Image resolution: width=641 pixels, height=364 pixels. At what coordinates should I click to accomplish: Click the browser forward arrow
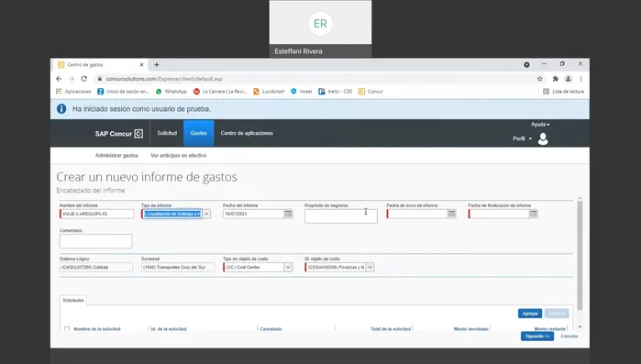click(72, 79)
